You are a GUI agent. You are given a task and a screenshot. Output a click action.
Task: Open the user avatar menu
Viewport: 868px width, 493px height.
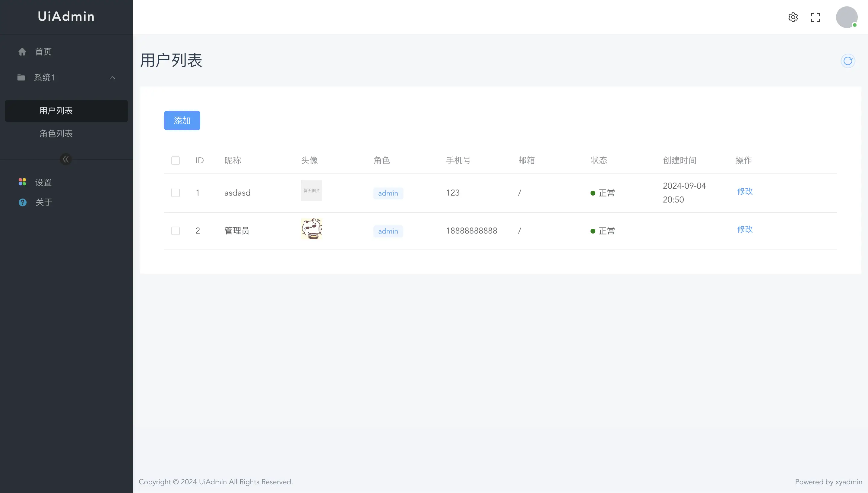click(847, 17)
